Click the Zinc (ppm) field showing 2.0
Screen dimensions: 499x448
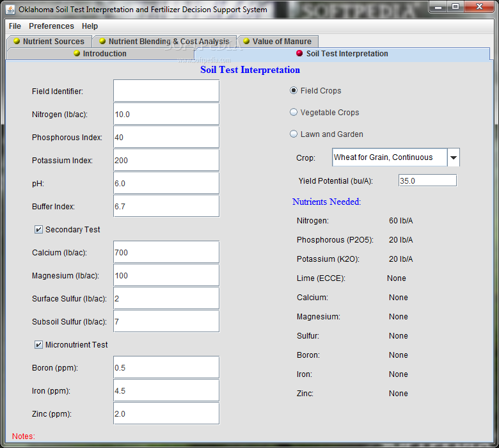coord(166,413)
